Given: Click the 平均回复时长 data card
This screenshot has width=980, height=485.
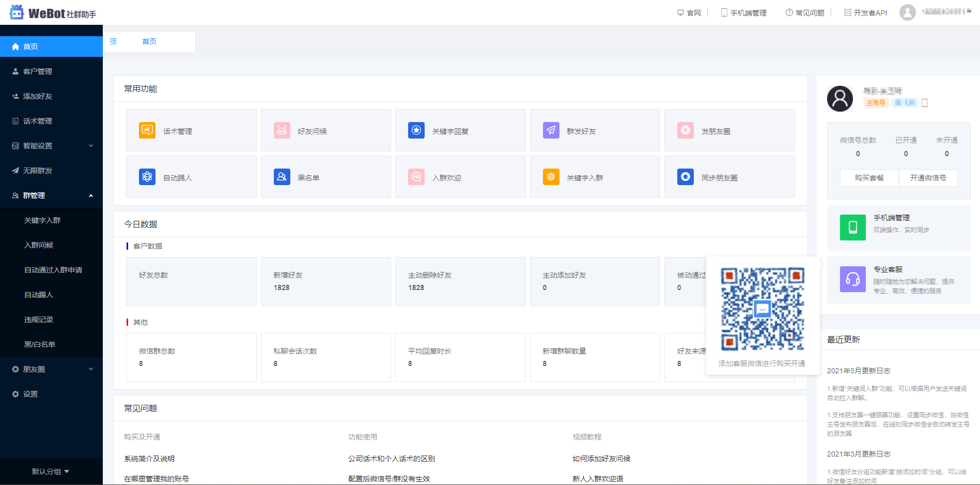Looking at the screenshot, I should (460, 357).
